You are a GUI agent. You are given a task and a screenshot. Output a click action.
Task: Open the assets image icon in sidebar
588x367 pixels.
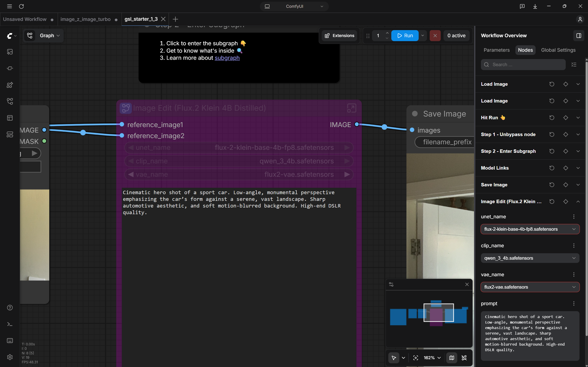coord(10,52)
